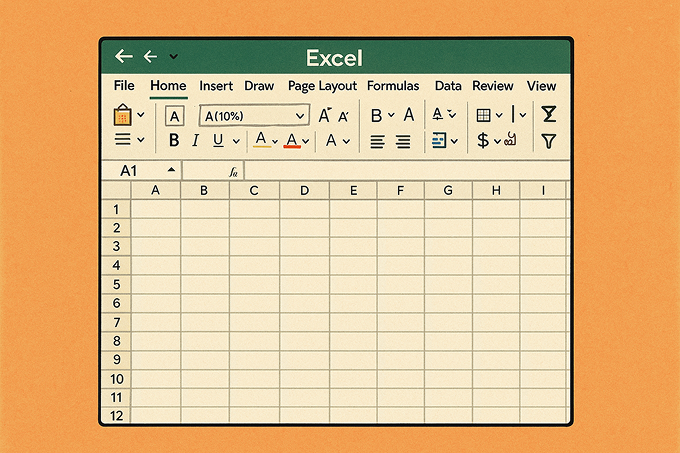
Task: Open the Insert tab
Action: coord(216,86)
